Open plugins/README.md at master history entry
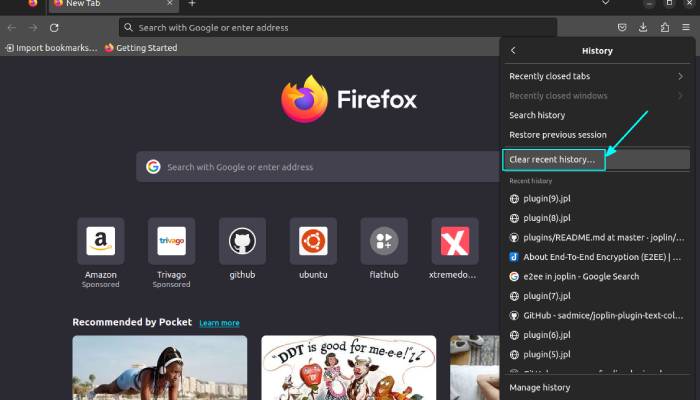 (597, 238)
